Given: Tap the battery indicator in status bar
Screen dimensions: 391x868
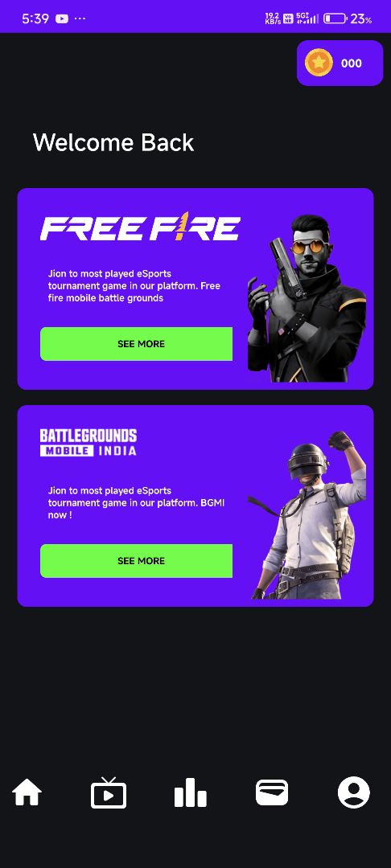Looking at the screenshot, I should pyautogui.click(x=335, y=18).
